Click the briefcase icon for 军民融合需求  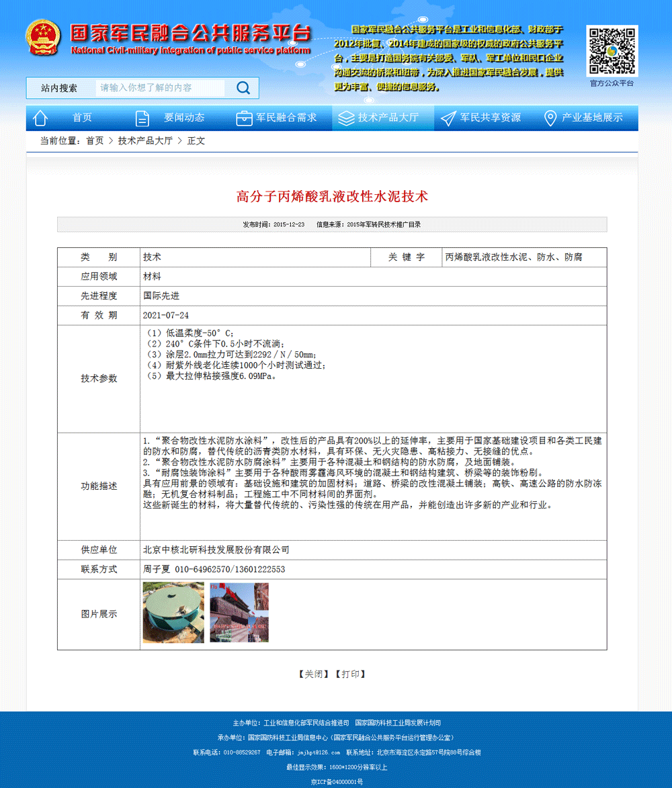[x=244, y=118]
